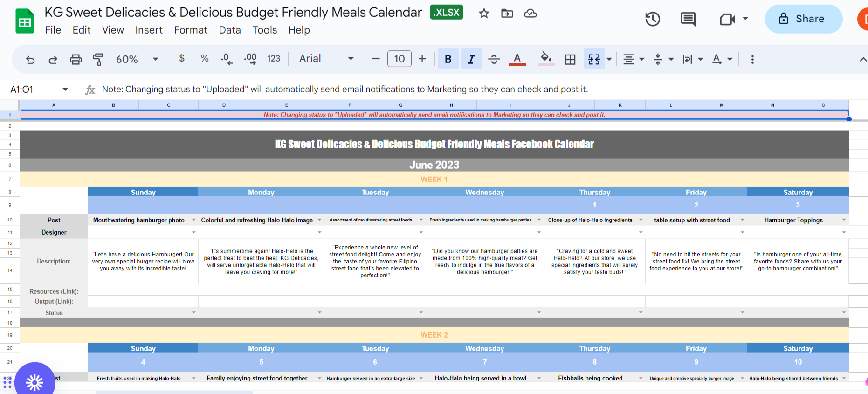The image size is (868, 394).
Task: Redo the last action
Action: [53, 59]
